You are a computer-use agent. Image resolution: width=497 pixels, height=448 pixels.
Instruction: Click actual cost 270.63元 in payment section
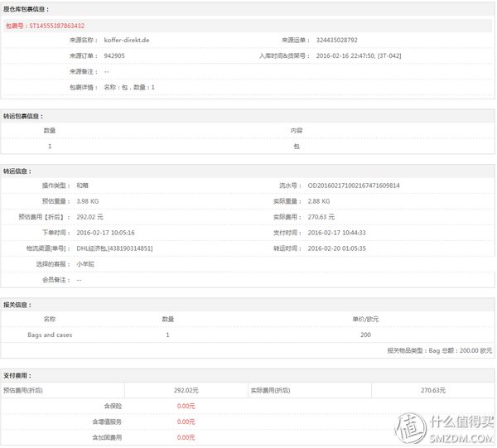click(432, 389)
